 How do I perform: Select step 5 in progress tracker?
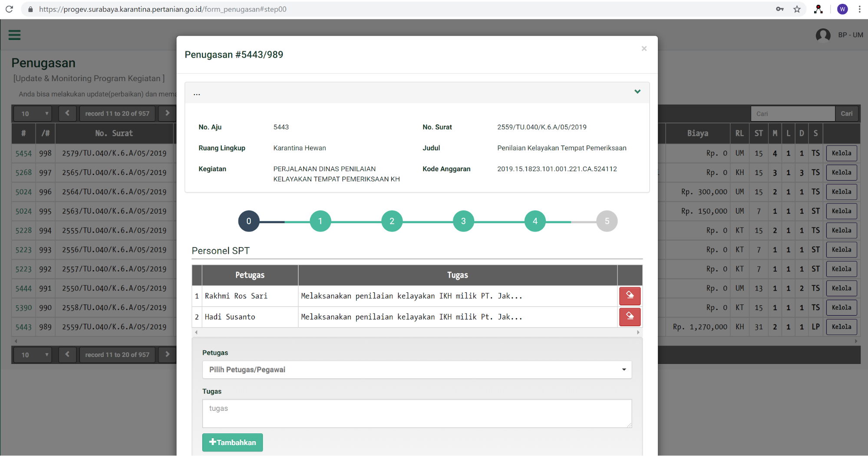[x=607, y=221]
